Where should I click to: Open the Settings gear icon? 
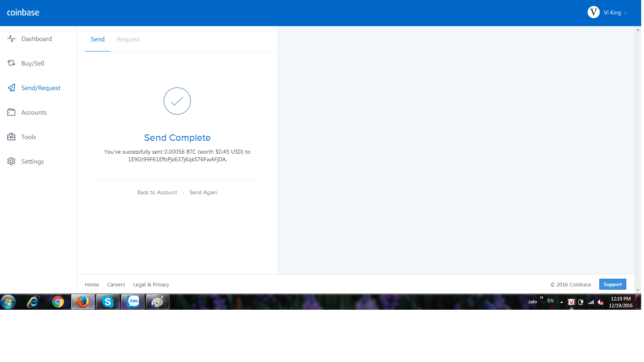(x=11, y=161)
